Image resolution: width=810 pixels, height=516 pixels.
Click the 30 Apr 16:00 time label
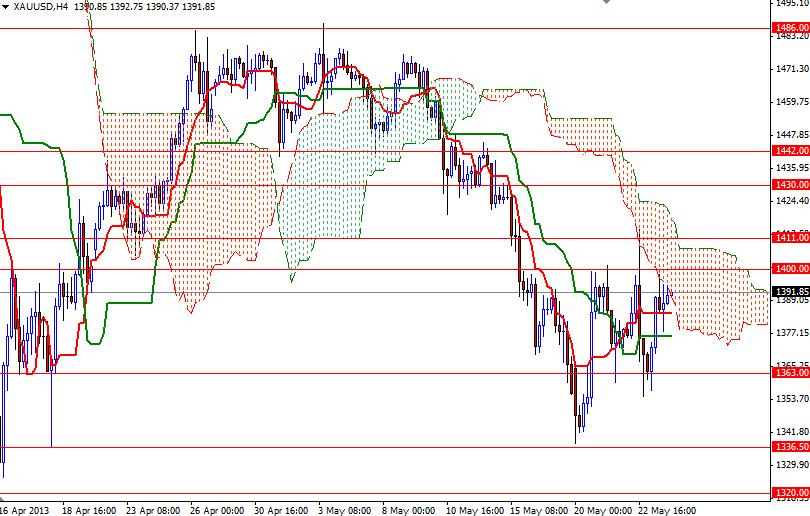coord(281,510)
